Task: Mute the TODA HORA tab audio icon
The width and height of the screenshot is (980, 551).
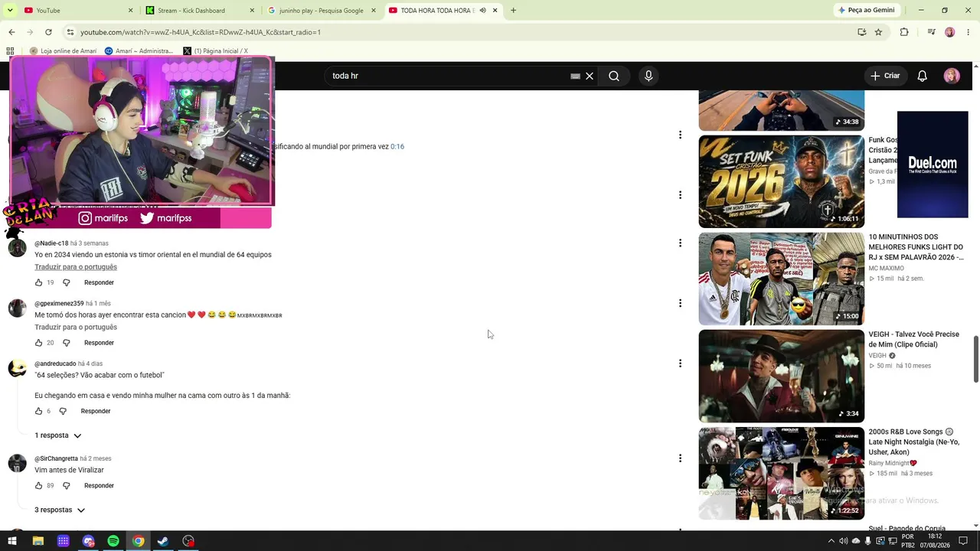Action: pyautogui.click(x=482, y=11)
